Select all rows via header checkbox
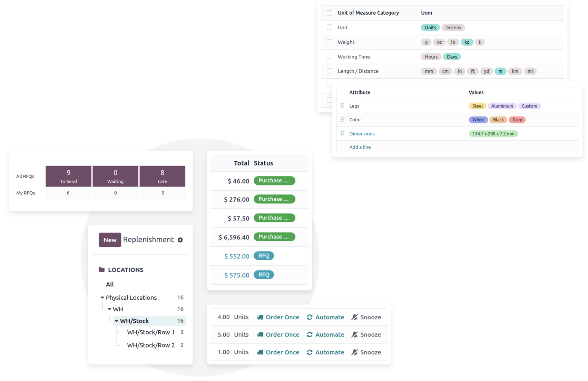The image size is (588, 381). [x=330, y=13]
